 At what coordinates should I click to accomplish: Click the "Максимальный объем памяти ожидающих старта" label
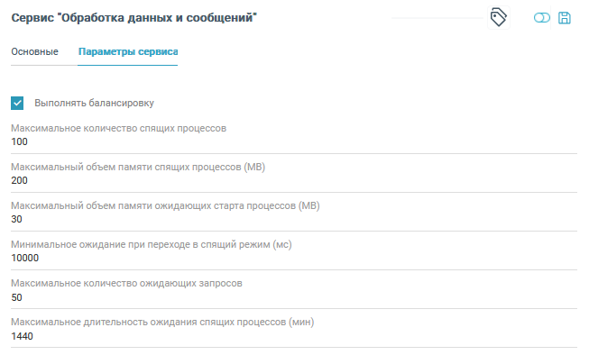(x=165, y=205)
